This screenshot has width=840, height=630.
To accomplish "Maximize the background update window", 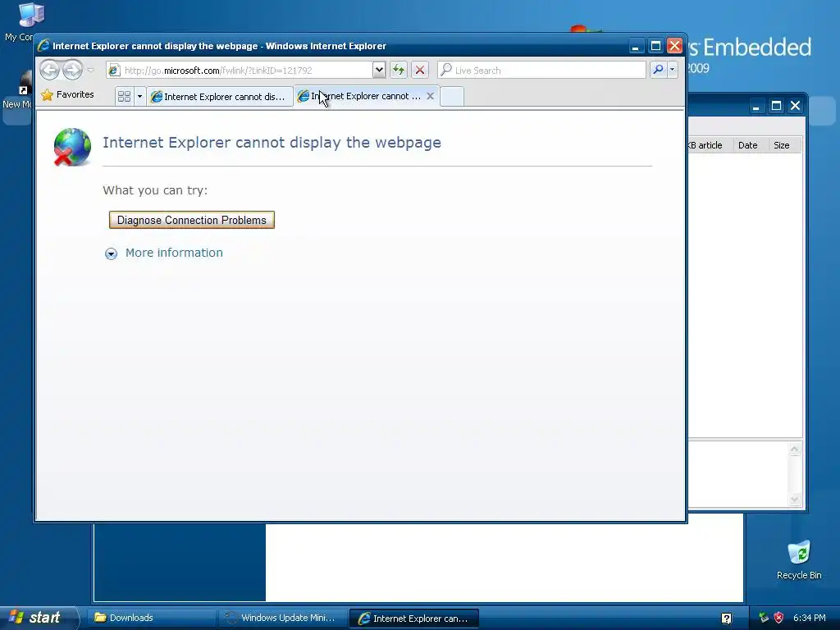I will tap(776, 106).
